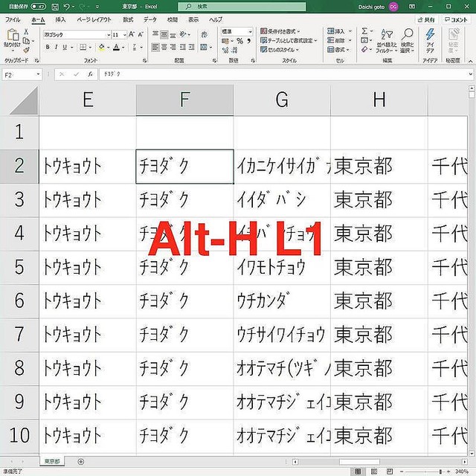Screen dimensions: 476x476
Task: Open Sort and Filter
Action: pos(387,41)
